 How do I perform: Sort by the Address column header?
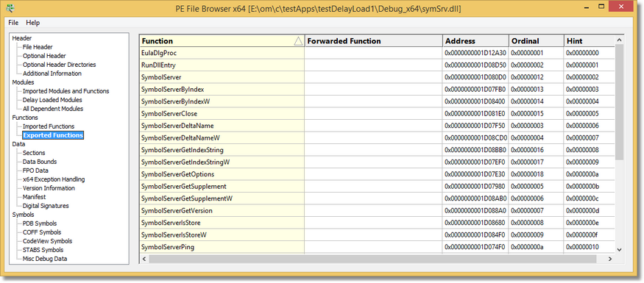click(x=476, y=41)
